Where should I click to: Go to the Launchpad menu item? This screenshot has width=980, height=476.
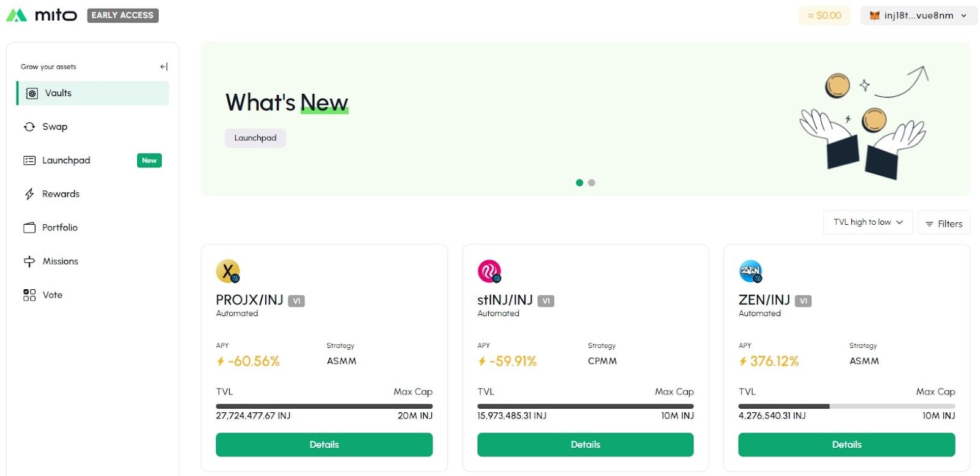(x=66, y=161)
